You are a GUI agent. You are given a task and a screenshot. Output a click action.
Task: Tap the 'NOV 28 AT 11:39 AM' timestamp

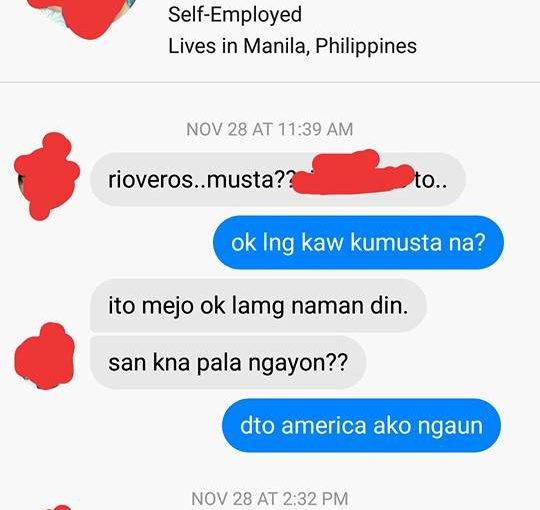270,129
